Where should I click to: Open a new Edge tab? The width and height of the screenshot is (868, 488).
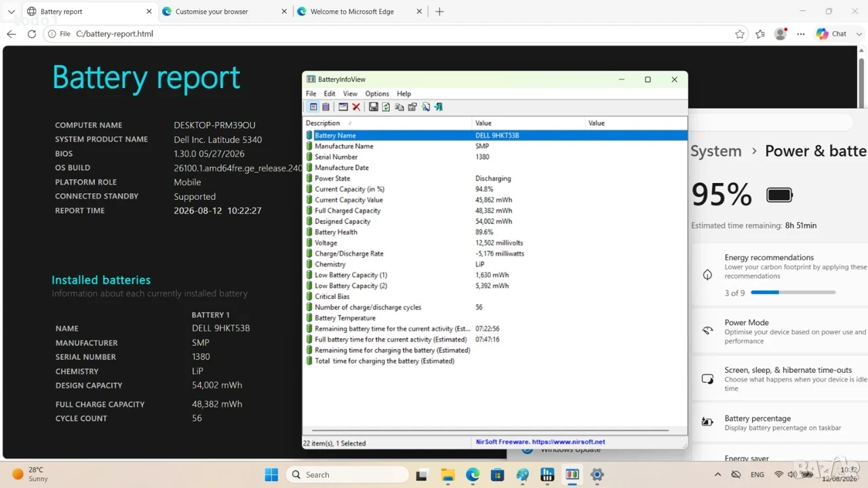click(439, 12)
